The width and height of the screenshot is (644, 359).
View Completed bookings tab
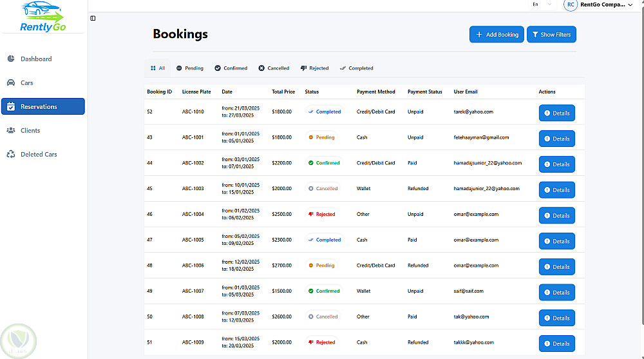coord(356,68)
